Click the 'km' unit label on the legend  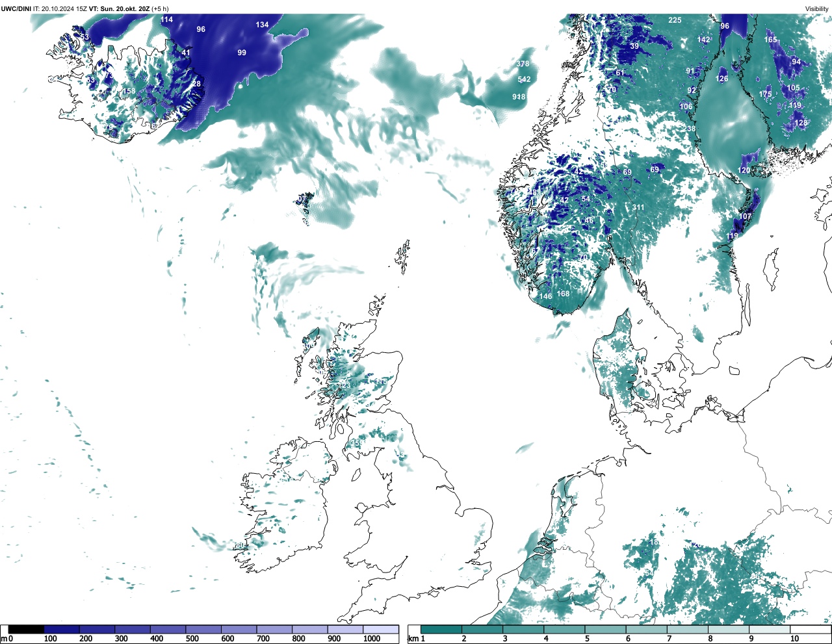point(413,639)
